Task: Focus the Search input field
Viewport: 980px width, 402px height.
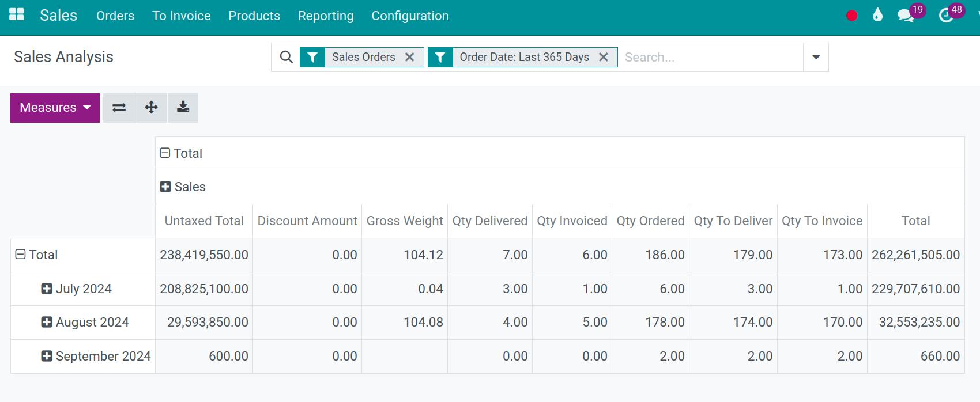Action: coord(711,57)
